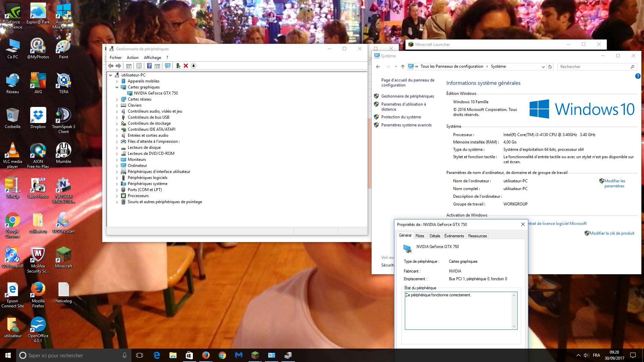Click the up arrow in Système navigation
Image resolution: width=644 pixels, height=362 pixels.
point(403,67)
